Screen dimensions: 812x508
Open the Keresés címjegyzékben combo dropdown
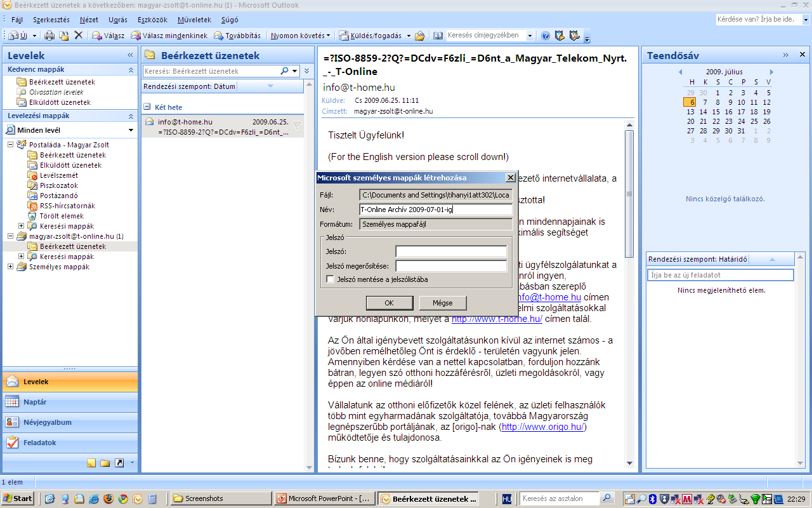(x=530, y=36)
